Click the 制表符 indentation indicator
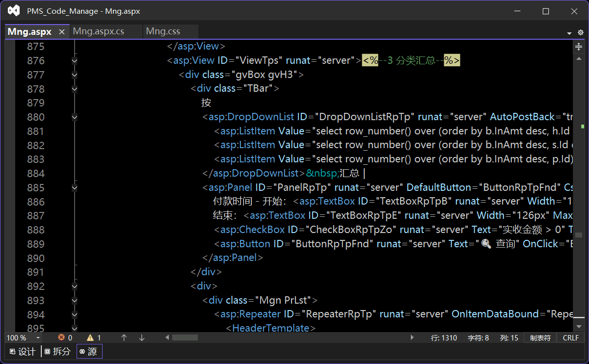This screenshot has width=589, height=364. (x=540, y=338)
